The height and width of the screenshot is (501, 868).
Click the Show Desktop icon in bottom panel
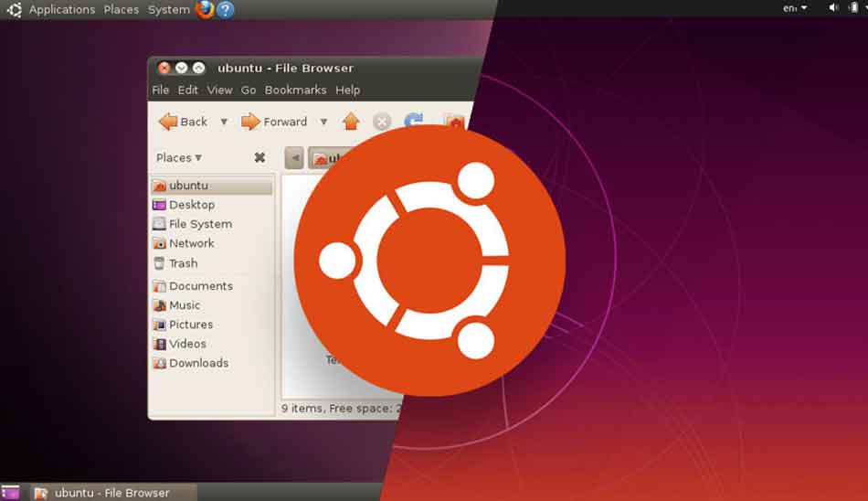click(x=11, y=492)
